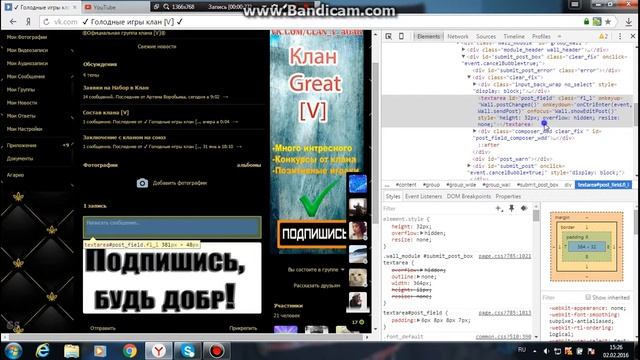Expand the submit_post div node
This screenshot has width=640, height=360.
coord(469,166)
